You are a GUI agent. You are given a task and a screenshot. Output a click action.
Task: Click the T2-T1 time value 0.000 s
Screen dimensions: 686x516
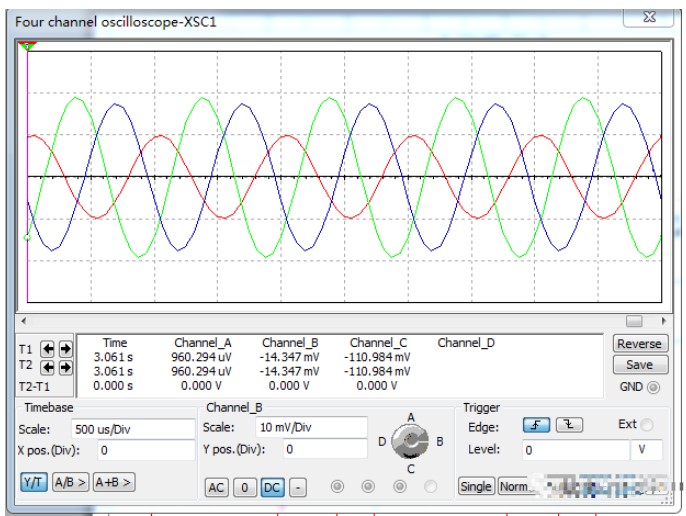[x=113, y=386]
